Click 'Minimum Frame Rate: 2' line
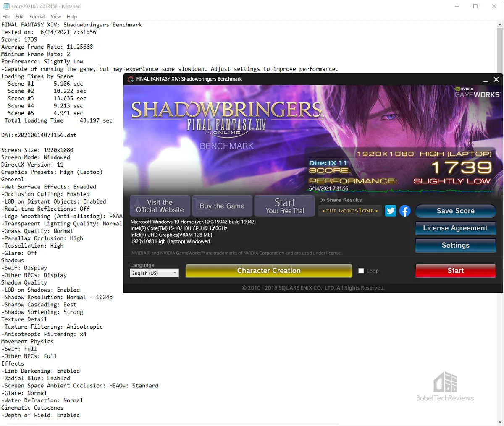 (x=36, y=54)
